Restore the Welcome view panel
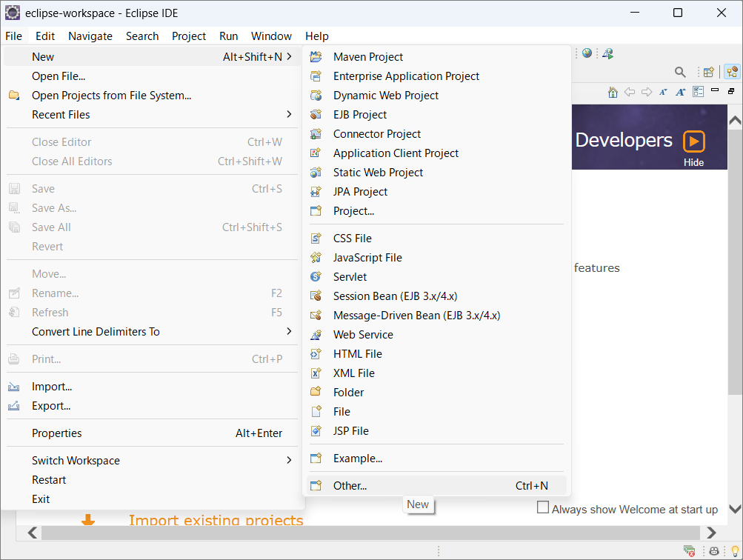Viewport: 743px width, 560px height. pyautogui.click(x=731, y=91)
